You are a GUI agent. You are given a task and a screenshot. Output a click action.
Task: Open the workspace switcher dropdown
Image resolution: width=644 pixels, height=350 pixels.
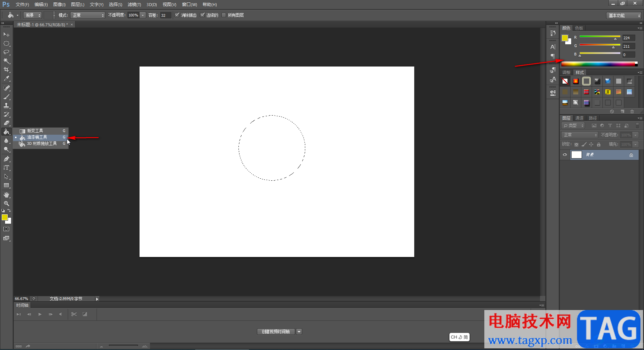tap(624, 15)
